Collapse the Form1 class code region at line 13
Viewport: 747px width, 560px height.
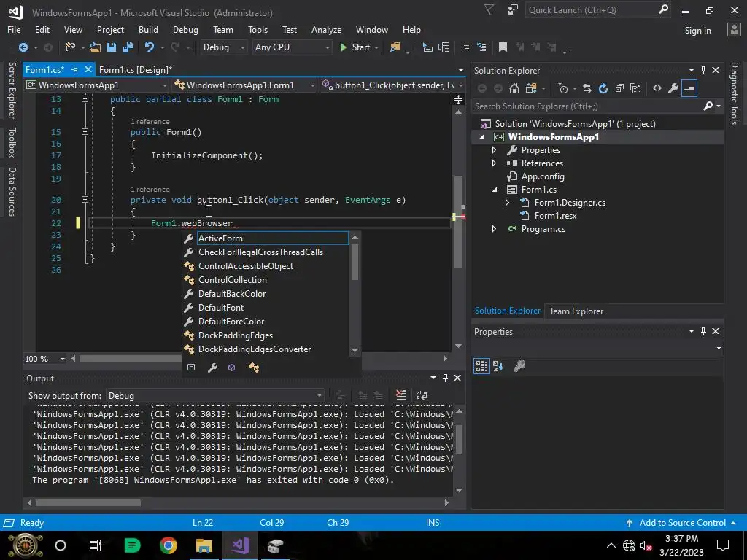(x=85, y=99)
